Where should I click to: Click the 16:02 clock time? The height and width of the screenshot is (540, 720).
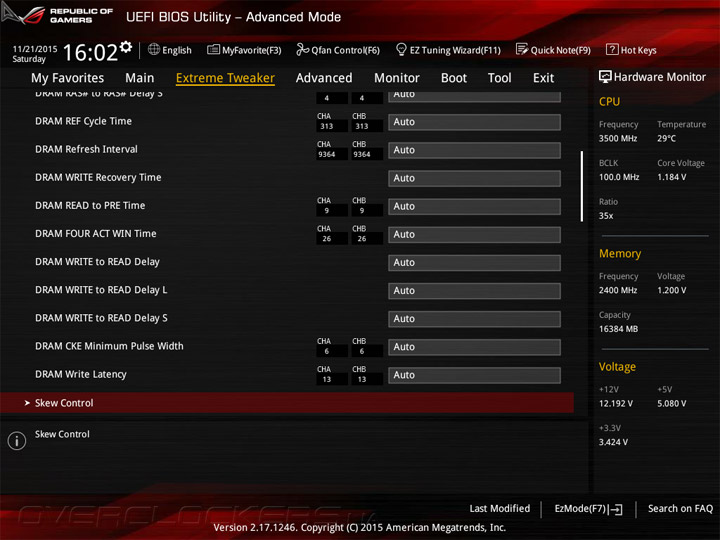point(90,52)
